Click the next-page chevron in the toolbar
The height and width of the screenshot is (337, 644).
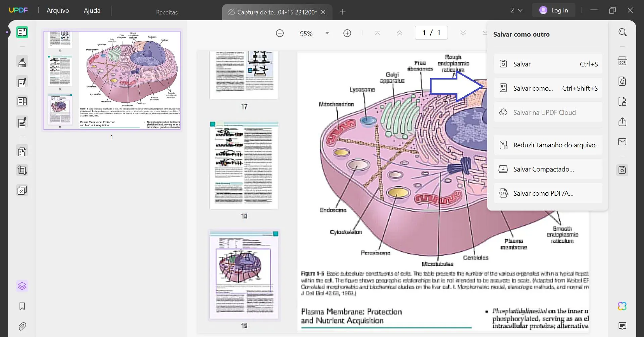click(463, 33)
